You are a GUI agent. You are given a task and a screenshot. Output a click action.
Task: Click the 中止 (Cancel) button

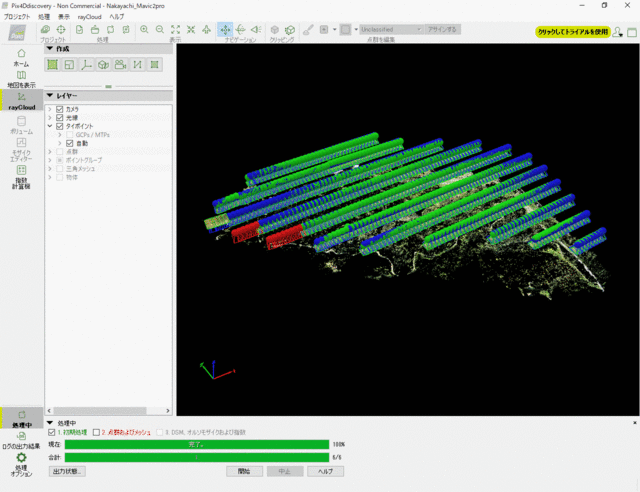point(285,471)
